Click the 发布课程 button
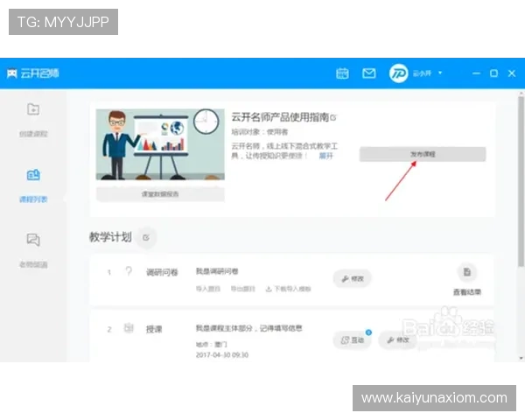The image size is (525, 420). (x=423, y=154)
